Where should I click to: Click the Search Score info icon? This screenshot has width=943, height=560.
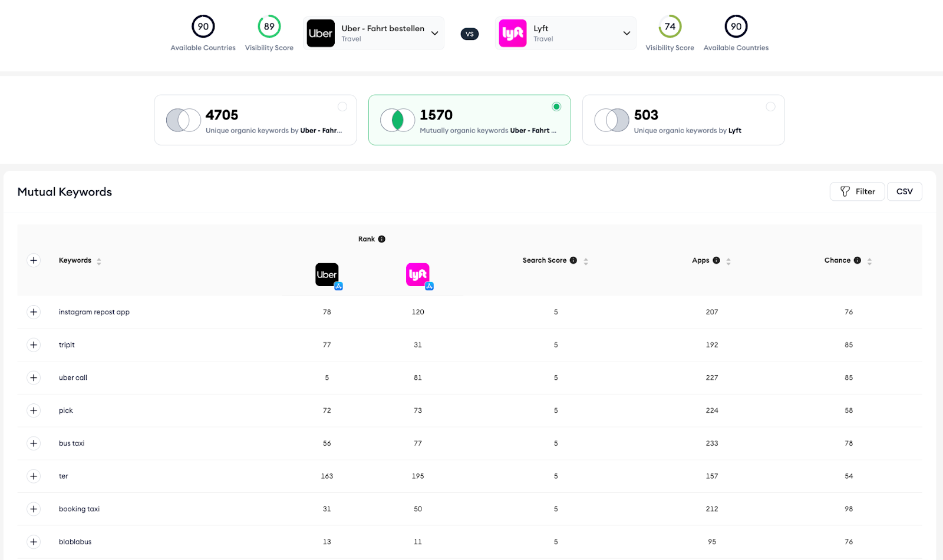[x=573, y=260]
